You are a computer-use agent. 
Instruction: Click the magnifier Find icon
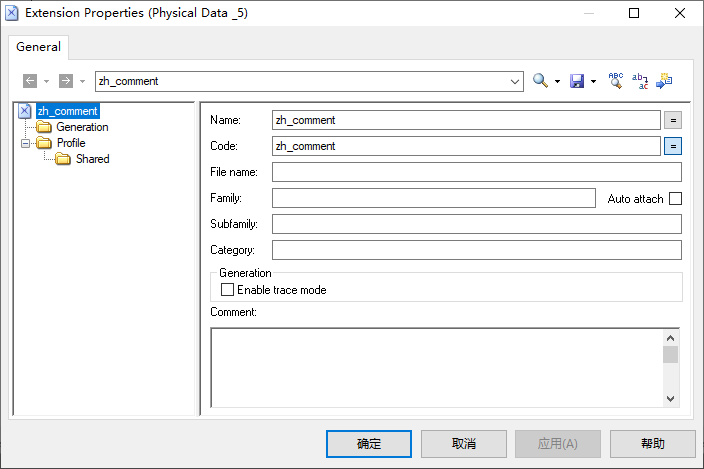(540, 81)
